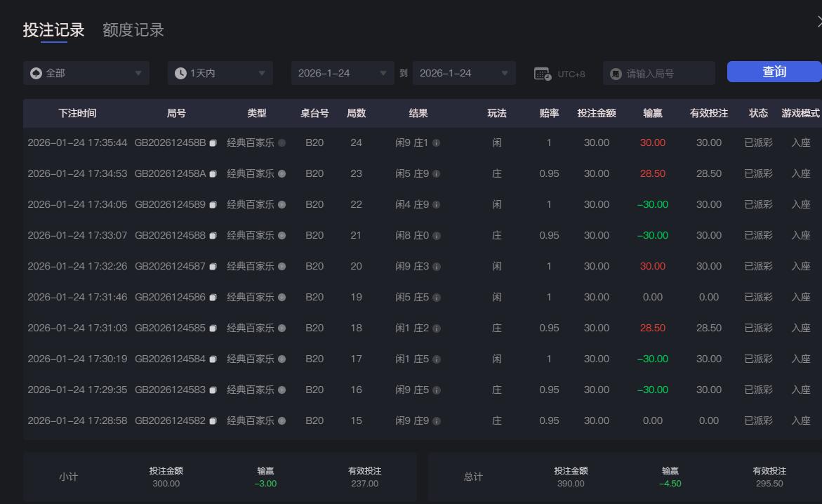Screen dimensions: 822x504
Task: Switch to the 额度记录 tab
Action: (x=132, y=29)
